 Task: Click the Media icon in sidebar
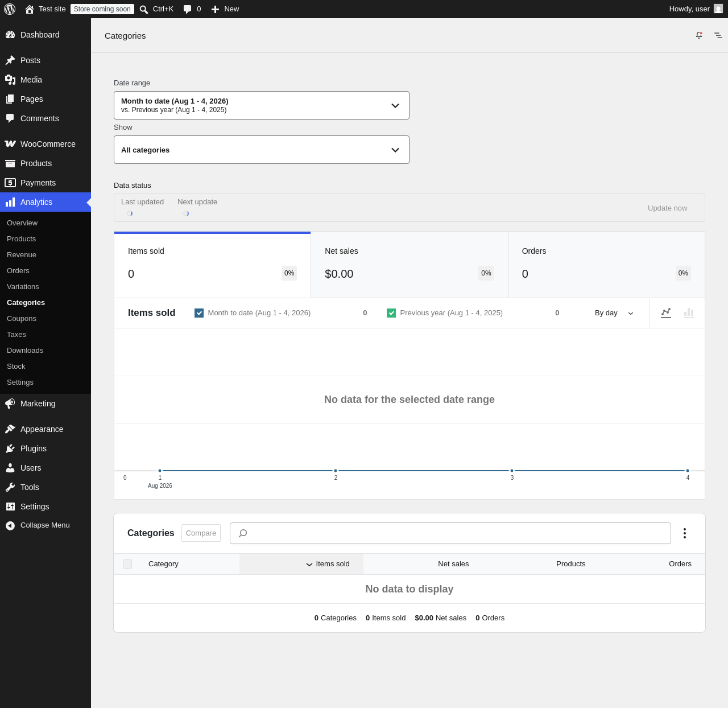(x=10, y=80)
